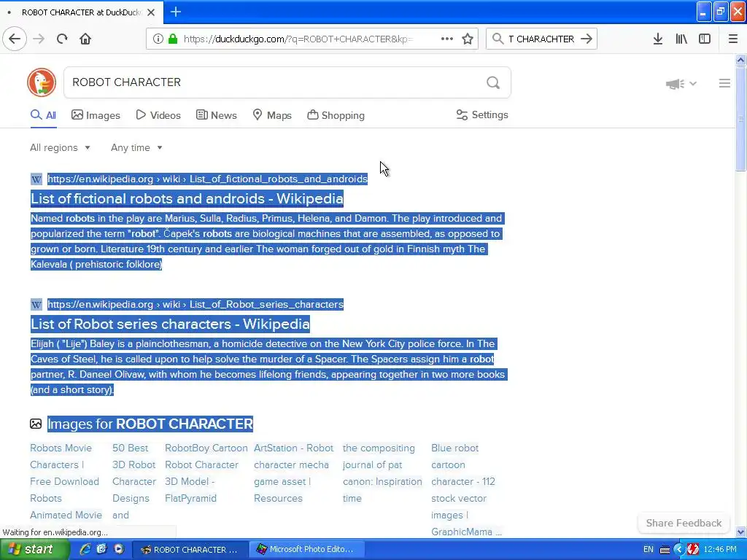Open Images for ROBOT CHARACTER heading
Viewport: 747px width, 560px height.
pyautogui.click(x=150, y=424)
